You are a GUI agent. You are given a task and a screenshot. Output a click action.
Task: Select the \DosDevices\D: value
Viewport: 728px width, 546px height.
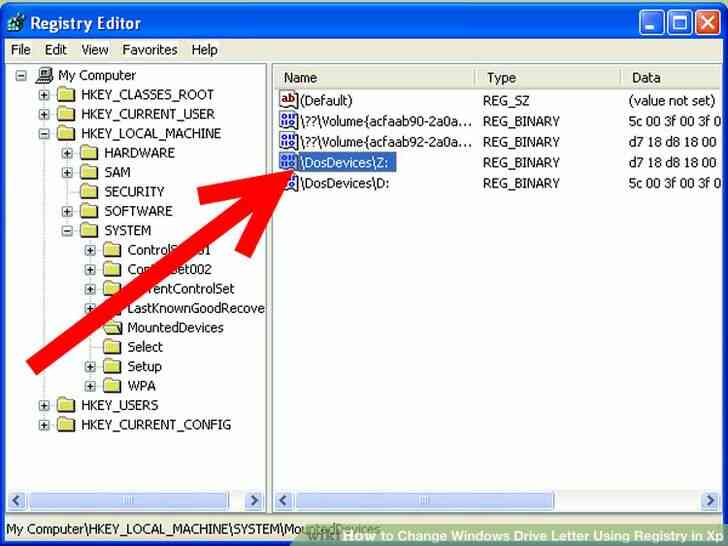coord(345,183)
